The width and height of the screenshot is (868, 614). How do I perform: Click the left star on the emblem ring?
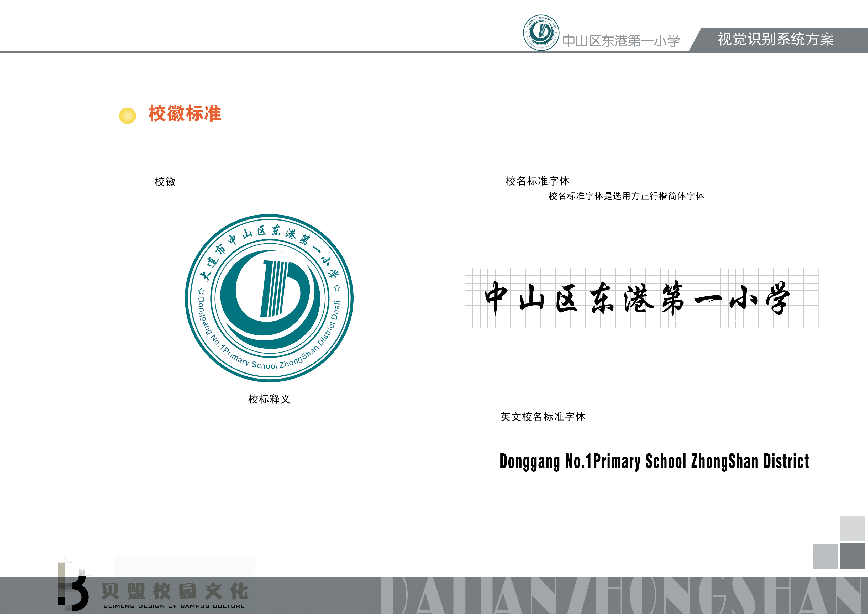coord(202,291)
